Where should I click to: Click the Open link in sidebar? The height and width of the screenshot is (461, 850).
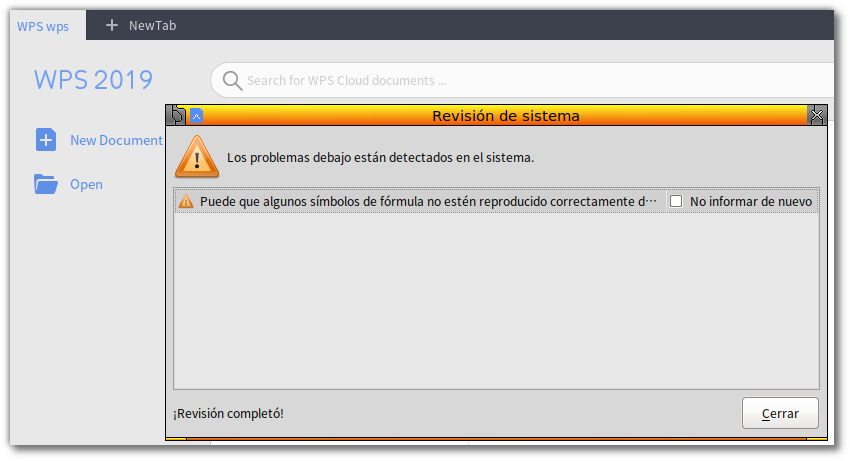tap(86, 184)
